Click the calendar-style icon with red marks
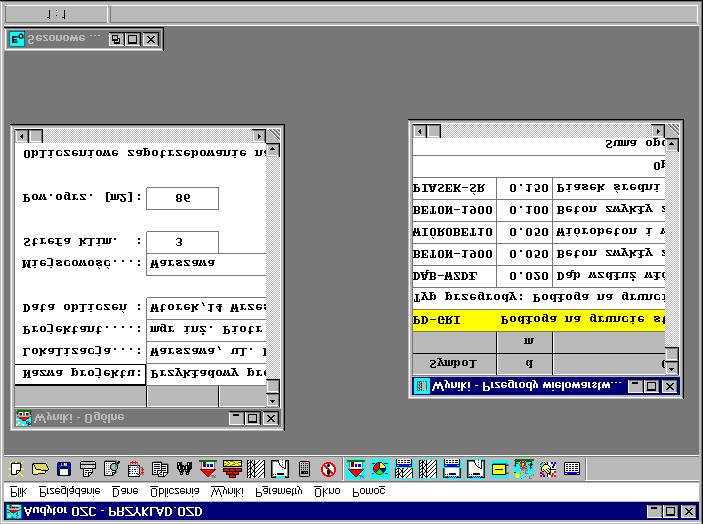 pyautogui.click(x=135, y=469)
